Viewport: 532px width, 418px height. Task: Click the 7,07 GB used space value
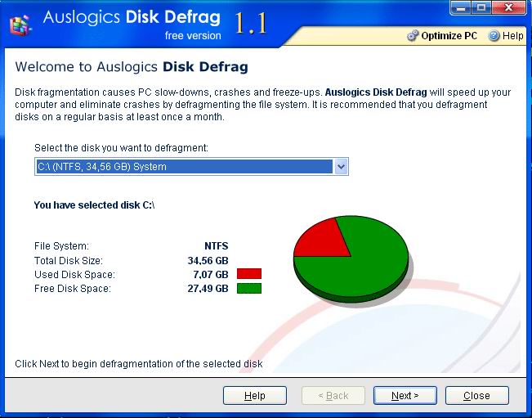(211, 274)
